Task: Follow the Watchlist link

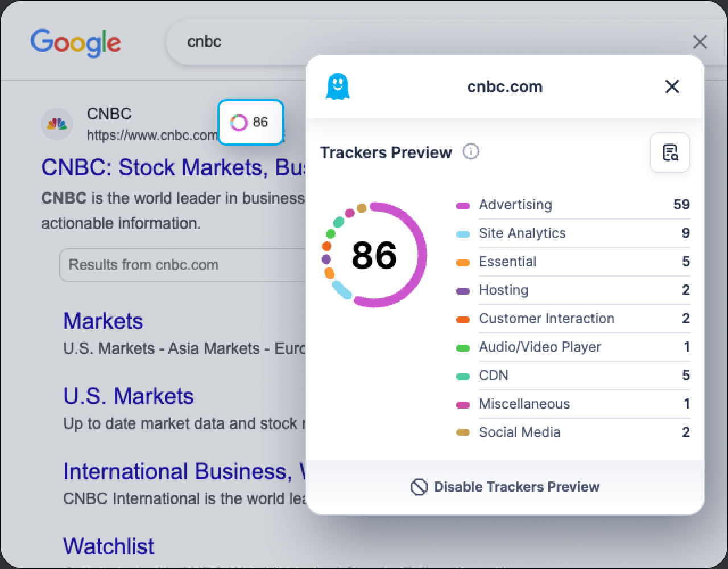Action: coord(109,546)
